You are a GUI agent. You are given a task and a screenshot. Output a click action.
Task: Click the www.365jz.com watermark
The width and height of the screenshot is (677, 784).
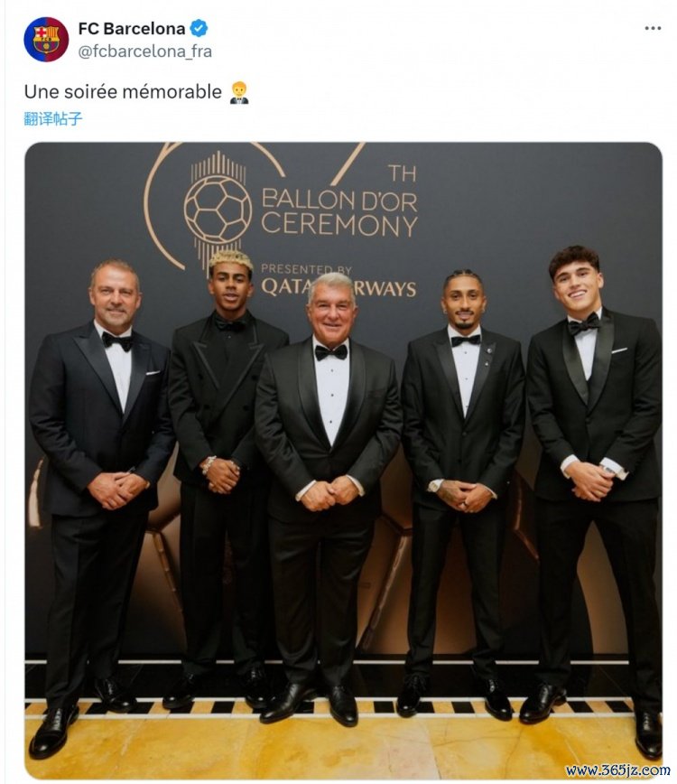(x=618, y=770)
